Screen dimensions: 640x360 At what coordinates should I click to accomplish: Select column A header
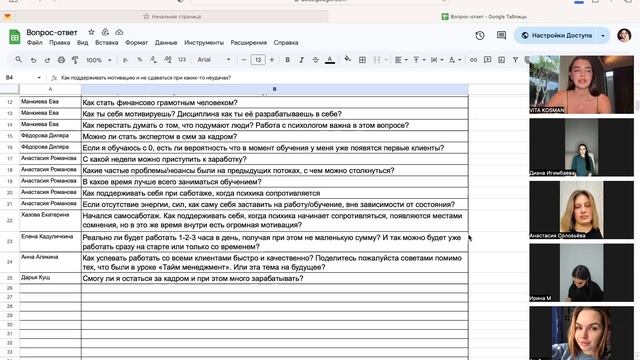50,89
